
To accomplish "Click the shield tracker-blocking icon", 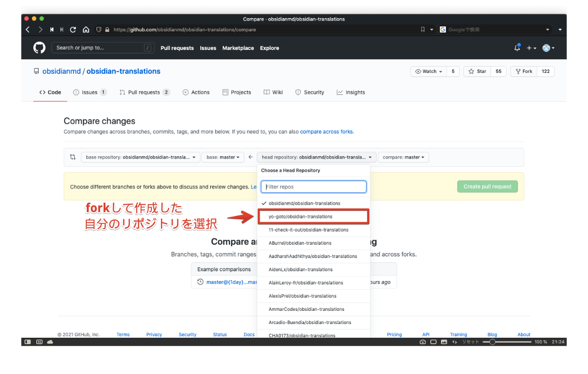I will (99, 29).
